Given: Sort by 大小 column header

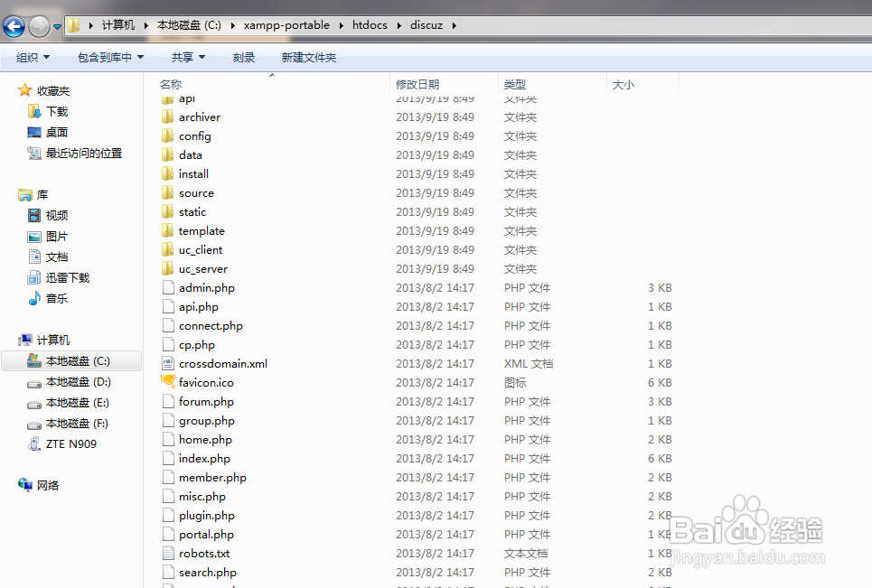Looking at the screenshot, I should (623, 85).
